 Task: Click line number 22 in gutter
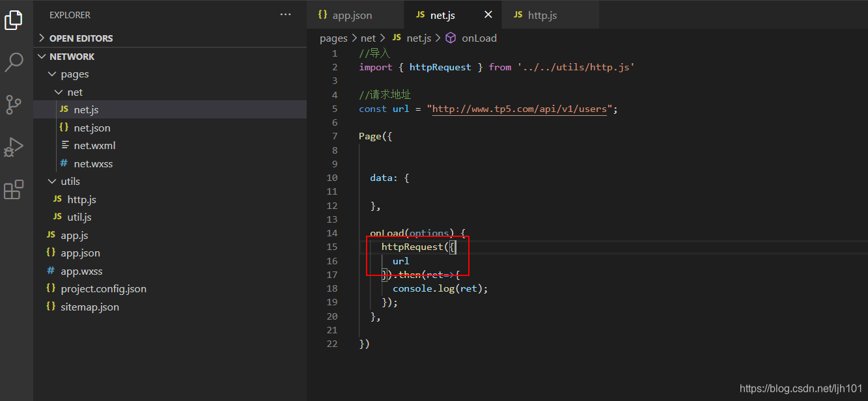(332, 344)
